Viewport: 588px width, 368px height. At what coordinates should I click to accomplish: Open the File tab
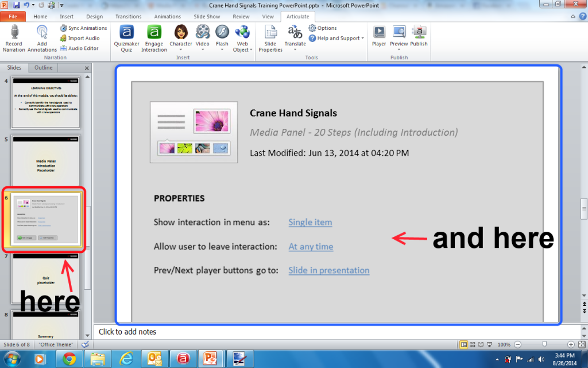coord(13,17)
